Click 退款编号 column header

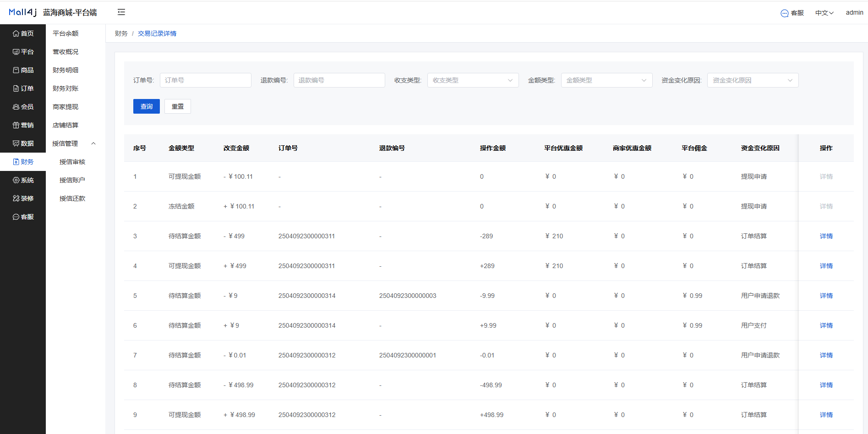click(392, 148)
